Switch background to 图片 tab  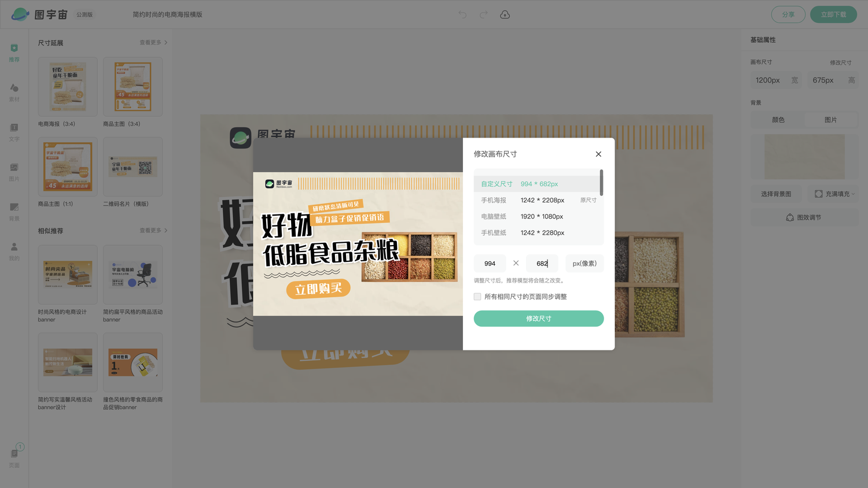point(831,120)
